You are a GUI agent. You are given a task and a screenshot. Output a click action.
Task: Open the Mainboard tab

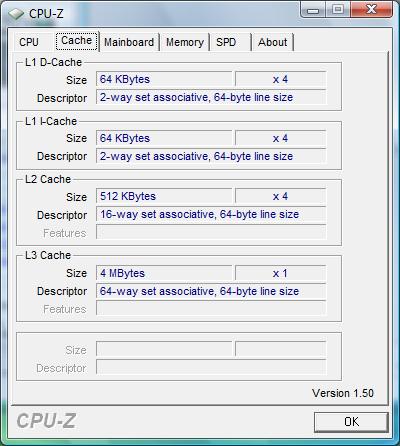click(129, 42)
